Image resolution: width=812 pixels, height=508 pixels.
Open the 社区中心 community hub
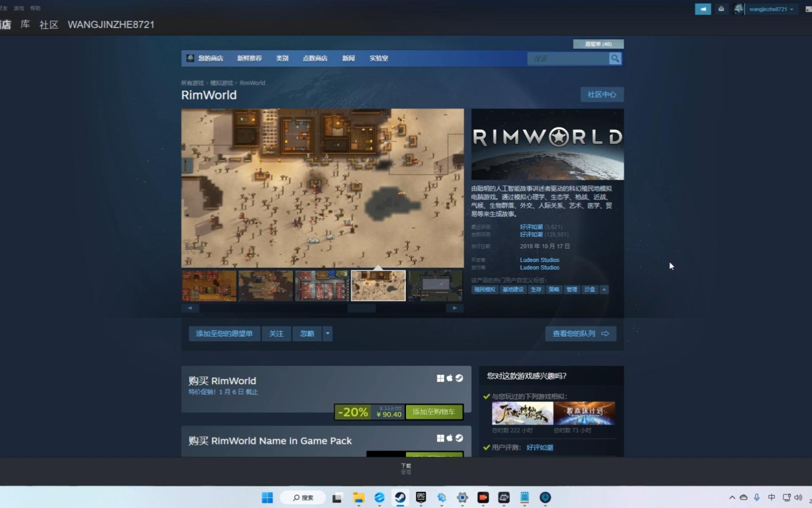602,95
